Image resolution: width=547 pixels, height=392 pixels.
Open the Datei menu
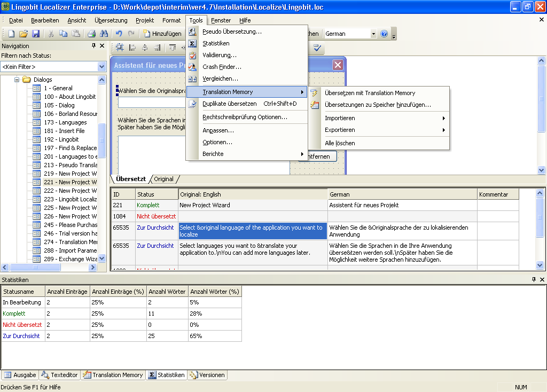click(x=15, y=20)
